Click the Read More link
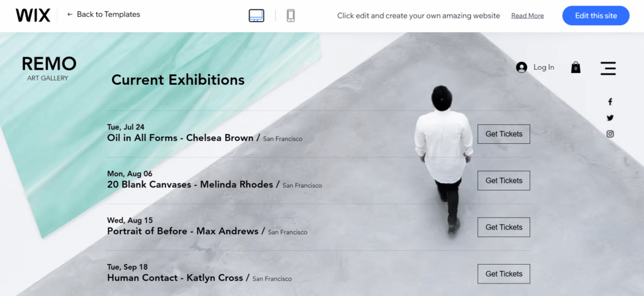644x296 pixels. [x=528, y=16]
